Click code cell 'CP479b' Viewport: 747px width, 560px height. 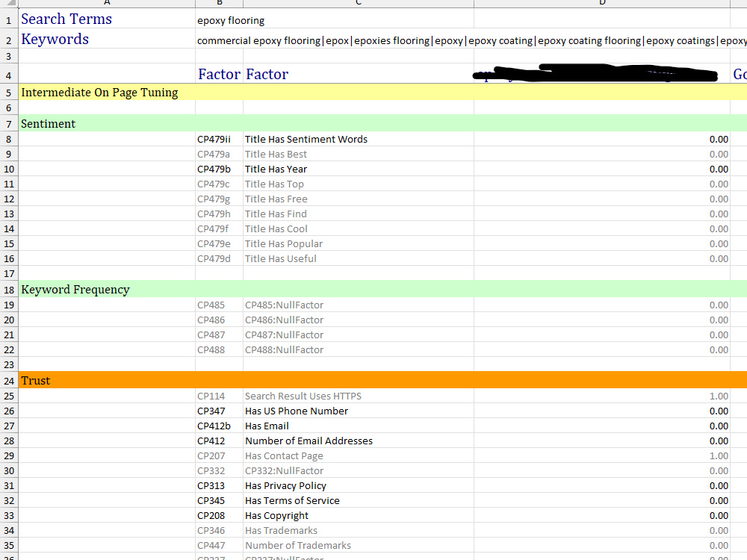[219, 169]
